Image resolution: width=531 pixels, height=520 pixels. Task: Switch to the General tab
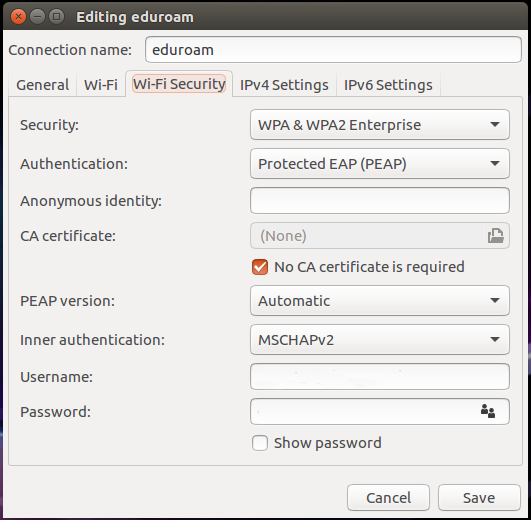pyautogui.click(x=43, y=85)
